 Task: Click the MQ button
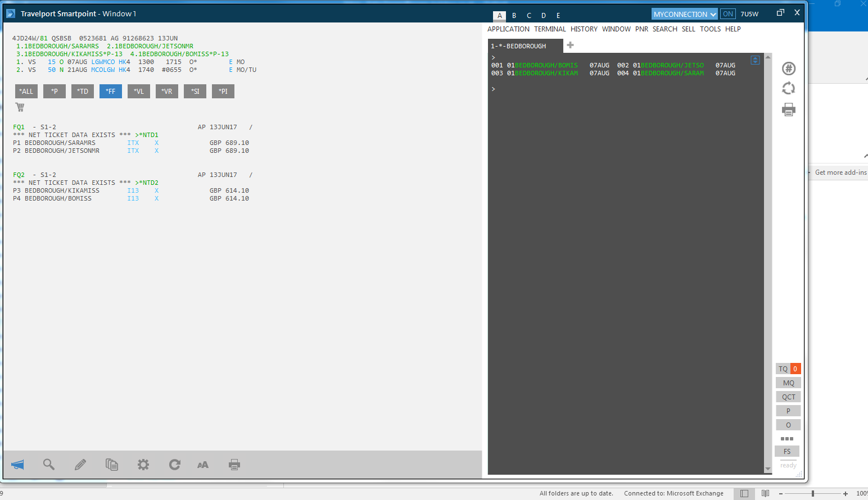(788, 383)
